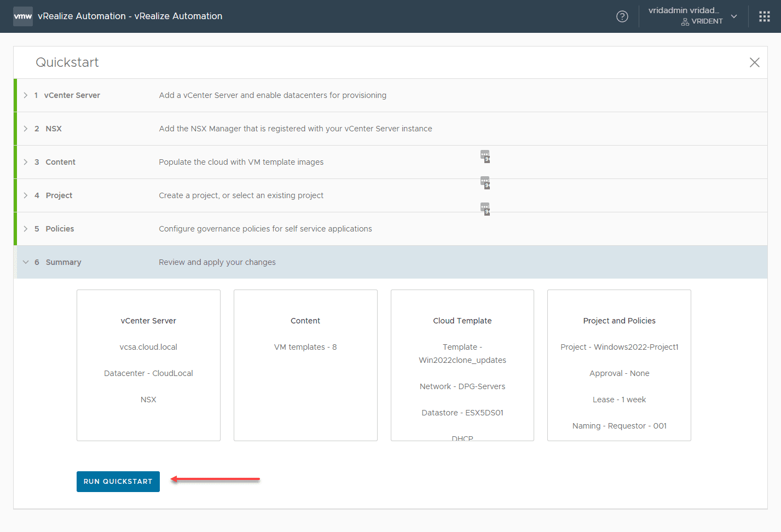Click the VMware vmw logo
This screenshot has width=781, height=532.
(23, 16)
